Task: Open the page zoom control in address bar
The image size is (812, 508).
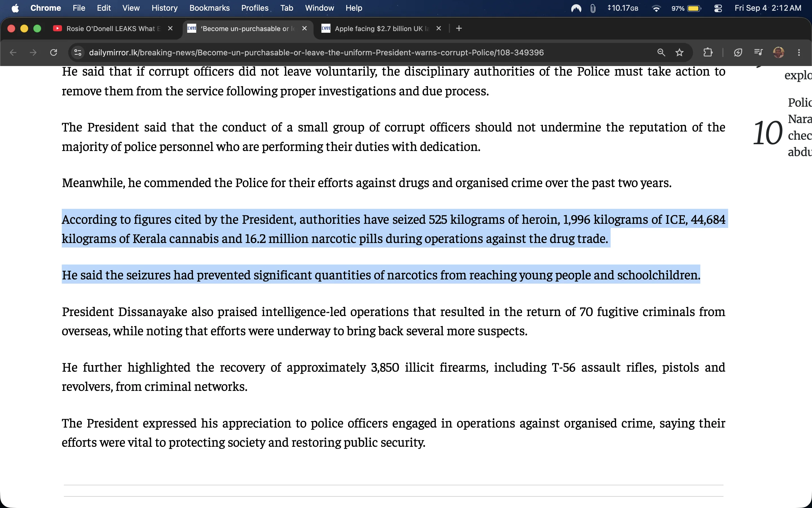Action: point(661,52)
